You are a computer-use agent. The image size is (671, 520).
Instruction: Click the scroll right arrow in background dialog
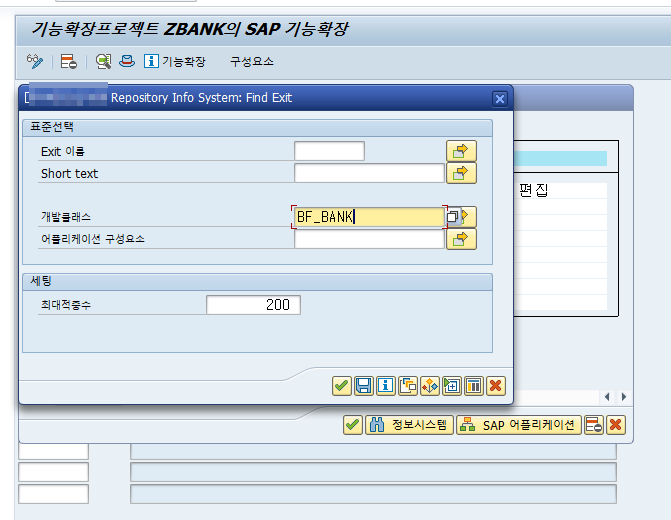pos(623,397)
